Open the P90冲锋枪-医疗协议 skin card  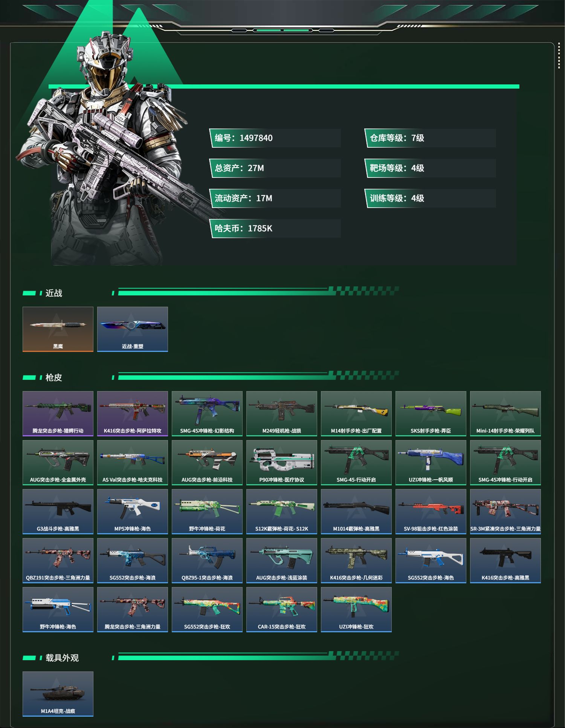click(x=282, y=463)
